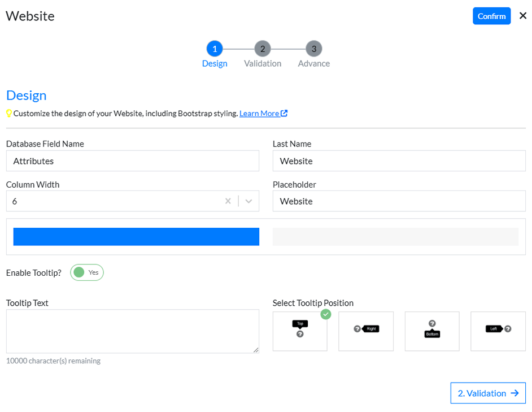The width and height of the screenshot is (532, 412).
Task: Go to step 2 Validation
Action: coord(263,49)
